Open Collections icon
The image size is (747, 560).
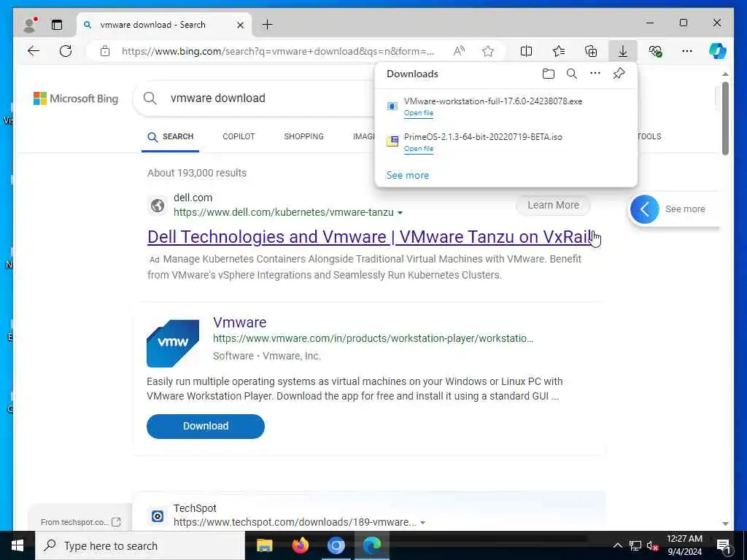point(591,51)
